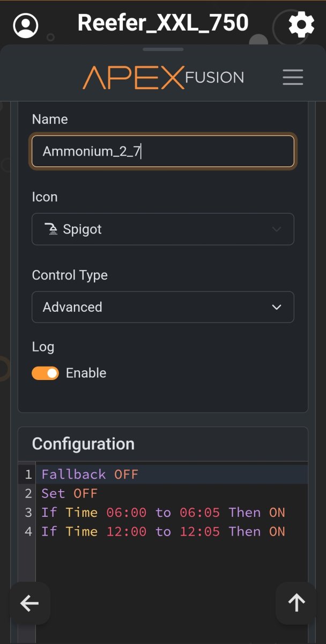Tap the back arrow button
The width and height of the screenshot is (326, 644).
(29, 604)
